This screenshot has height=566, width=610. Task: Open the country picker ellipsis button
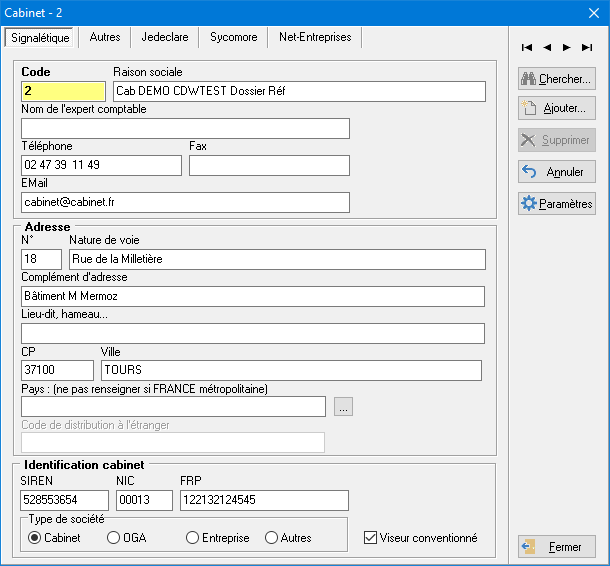343,407
